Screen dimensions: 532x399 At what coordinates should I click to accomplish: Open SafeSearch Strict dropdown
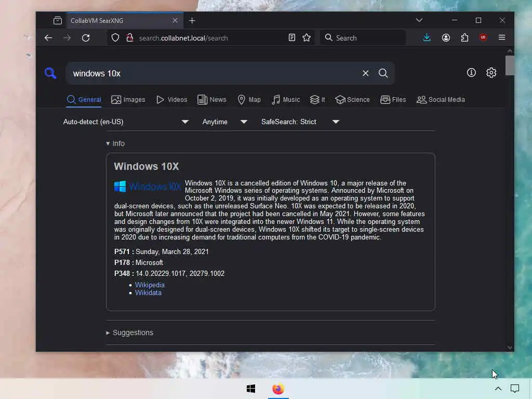click(x=300, y=122)
